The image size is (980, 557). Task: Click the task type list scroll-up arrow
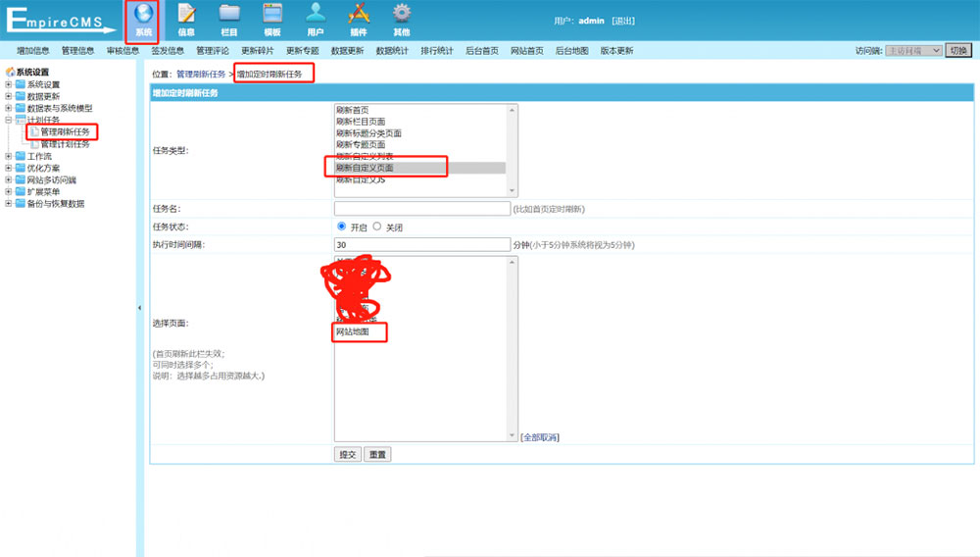click(512, 110)
